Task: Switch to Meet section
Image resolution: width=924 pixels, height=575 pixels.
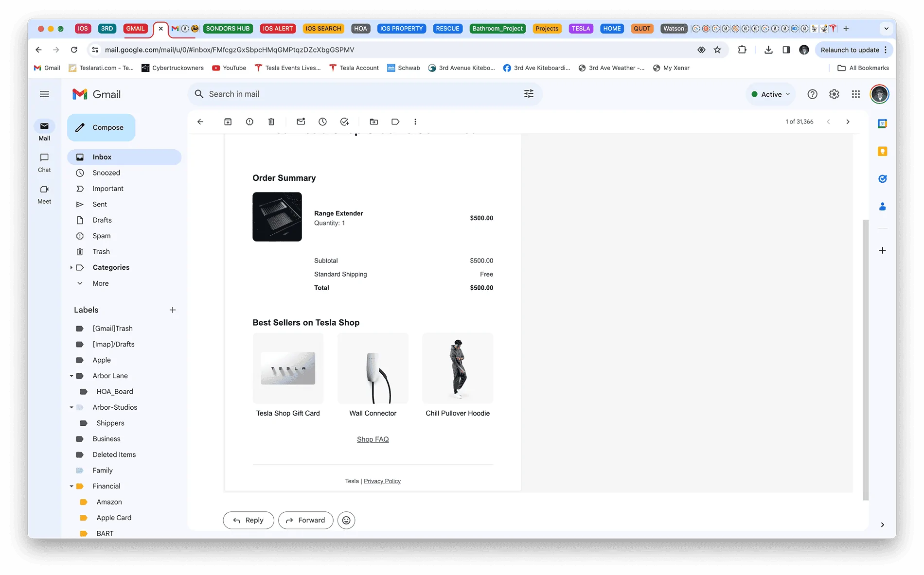Action: [44, 194]
